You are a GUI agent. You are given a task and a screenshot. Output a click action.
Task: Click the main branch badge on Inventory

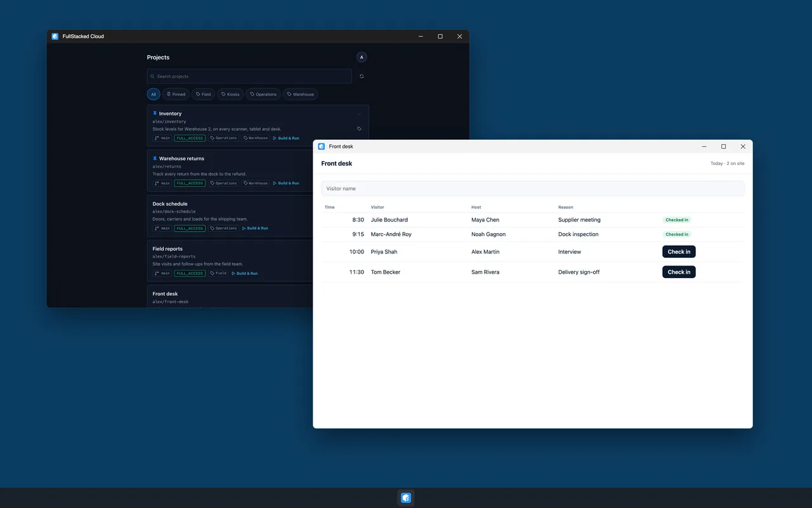click(x=162, y=138)
